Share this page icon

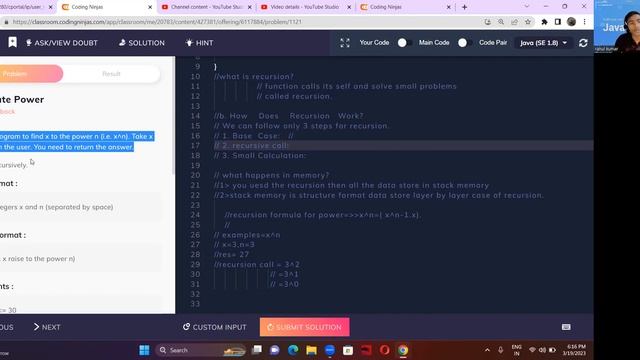514,22
